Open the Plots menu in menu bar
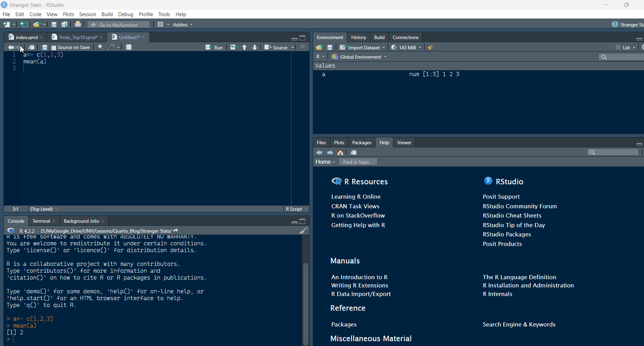Viewport: 644px width, 346px height. click(x=68, y=14)
